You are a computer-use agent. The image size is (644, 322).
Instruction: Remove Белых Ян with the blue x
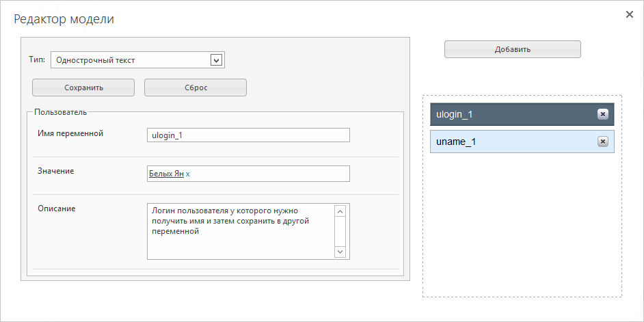click(188, 174)
